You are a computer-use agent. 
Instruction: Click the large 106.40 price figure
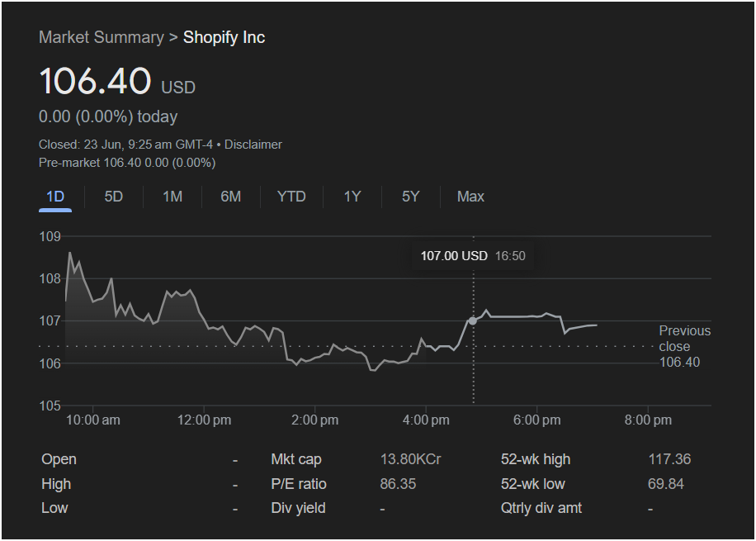coord(95,82)
